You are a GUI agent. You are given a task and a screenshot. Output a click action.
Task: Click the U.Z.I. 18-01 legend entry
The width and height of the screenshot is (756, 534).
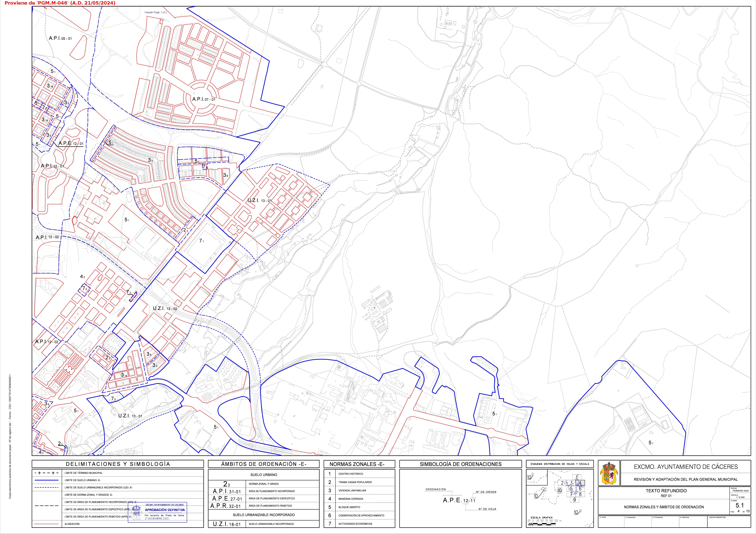point(227,524)
